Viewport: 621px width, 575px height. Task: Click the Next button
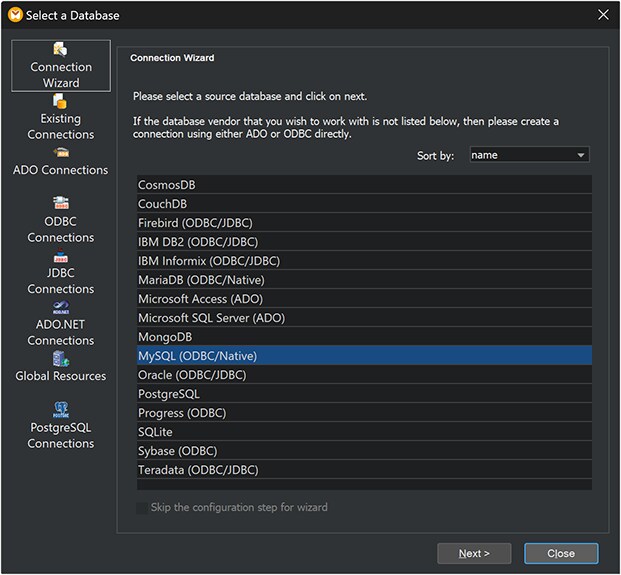474,553
